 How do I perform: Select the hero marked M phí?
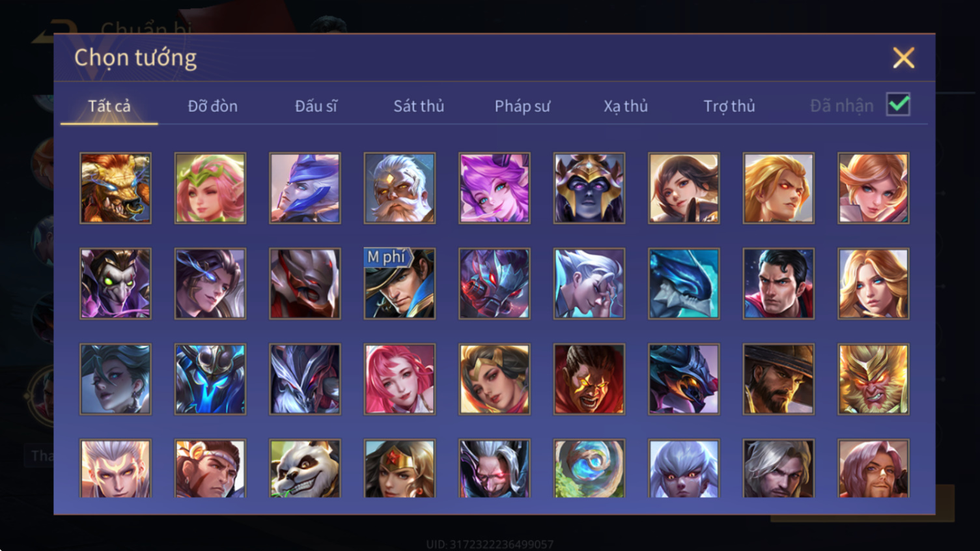click(x=399, y=283)
